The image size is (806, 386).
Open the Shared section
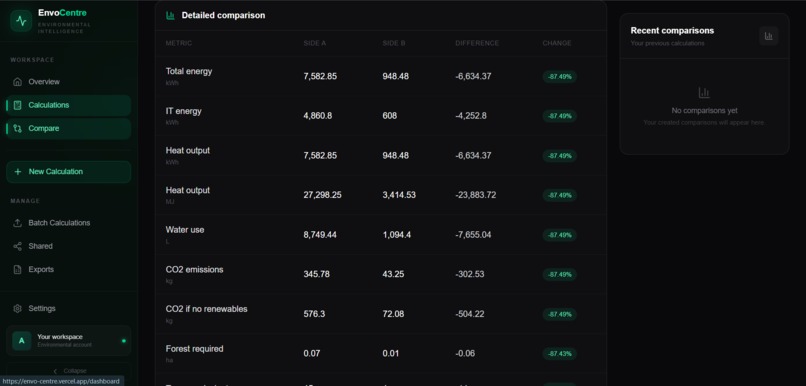[68, 246]
